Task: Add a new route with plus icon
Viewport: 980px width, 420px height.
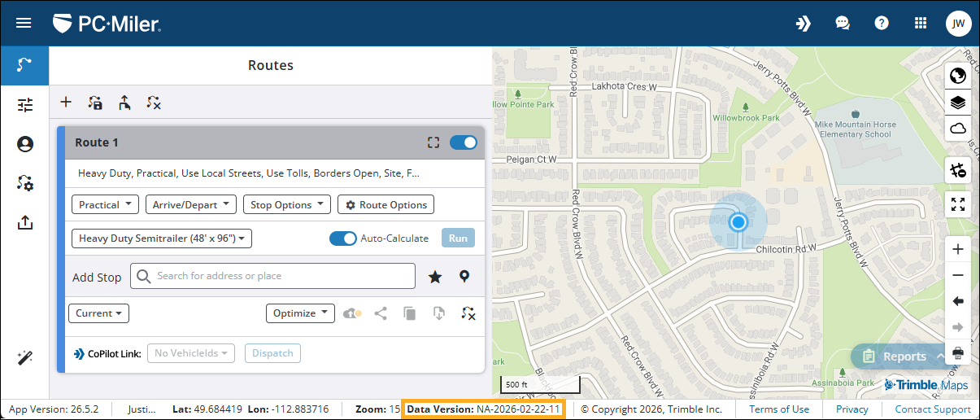Action: 67,103
